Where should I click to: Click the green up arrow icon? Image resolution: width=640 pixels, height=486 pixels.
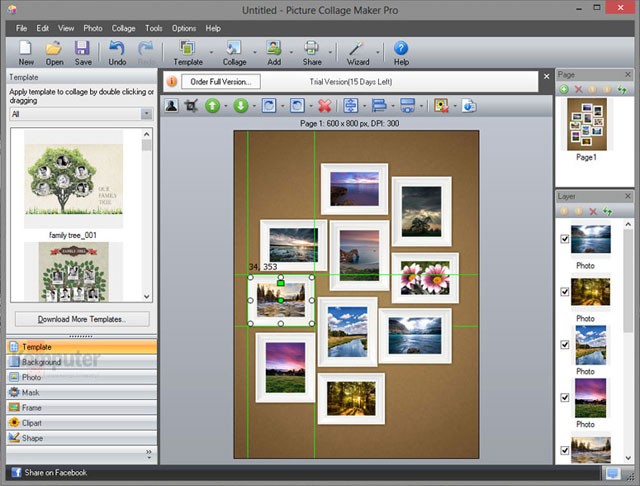pos(212,105)
